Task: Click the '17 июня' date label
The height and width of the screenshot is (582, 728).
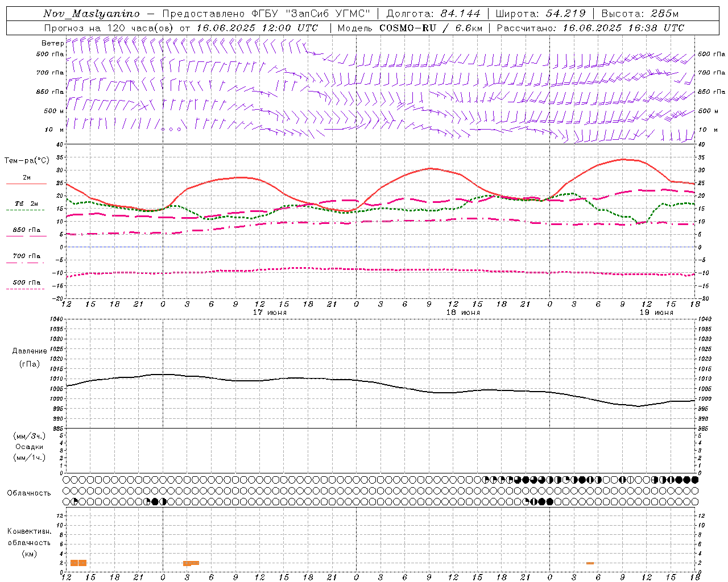Action: 270,313
